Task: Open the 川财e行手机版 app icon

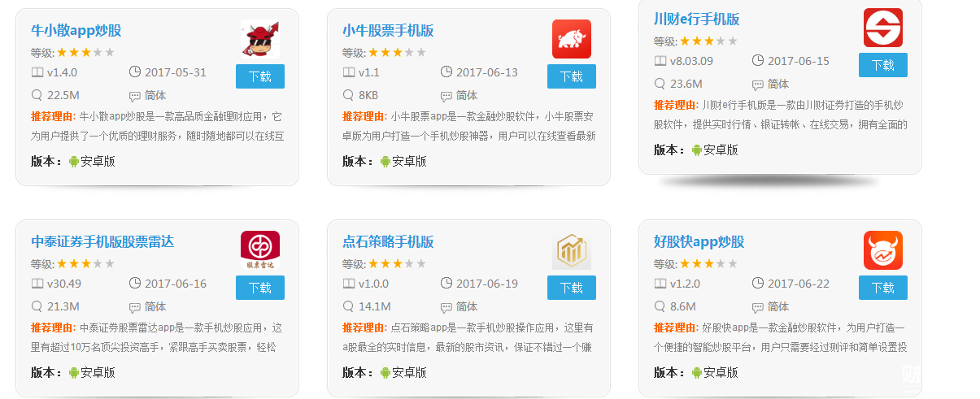Action: [883, 28]
